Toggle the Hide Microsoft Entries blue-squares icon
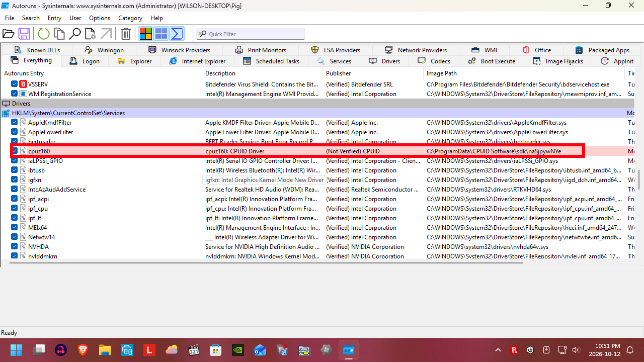Image resolution: width=644 pixels, height=362 pixels. point(161,34)
